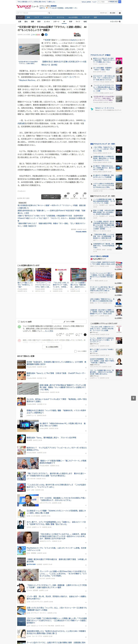
Task: Click the ログイン link
Action: [x=42, y=8]
